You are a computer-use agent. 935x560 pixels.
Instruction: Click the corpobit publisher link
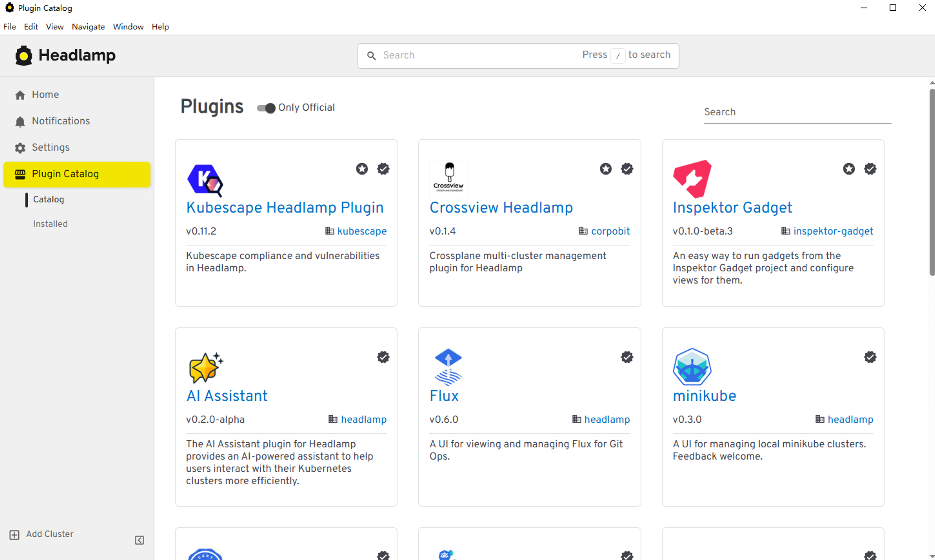pyautogui.click(x=610, y=231)
